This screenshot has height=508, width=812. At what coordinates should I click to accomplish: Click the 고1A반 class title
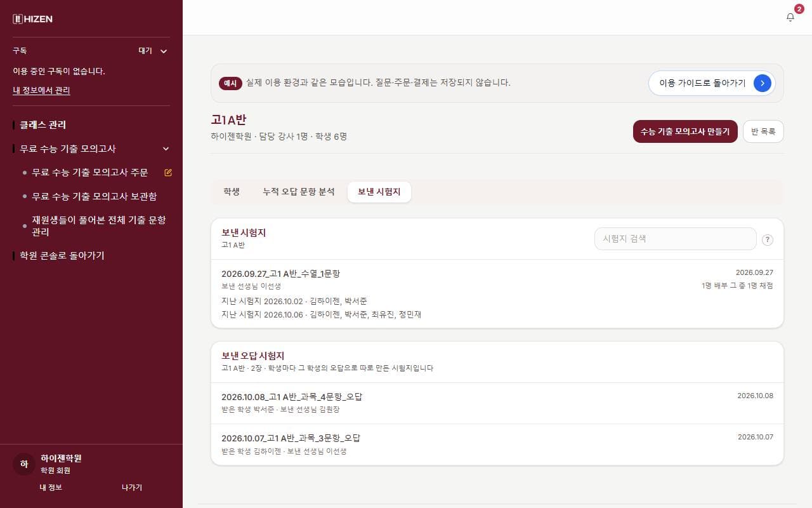pyautogui.click(x=228, y=120)
